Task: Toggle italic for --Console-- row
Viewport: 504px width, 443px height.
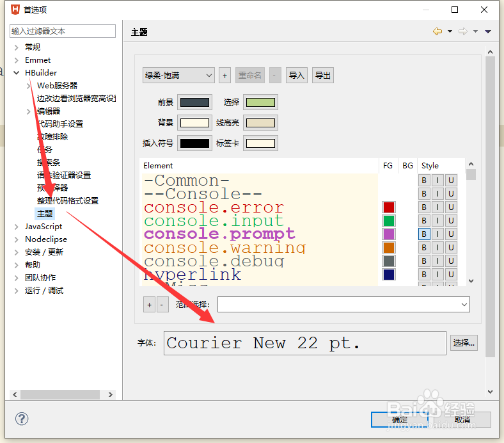Action: point(437,194)
